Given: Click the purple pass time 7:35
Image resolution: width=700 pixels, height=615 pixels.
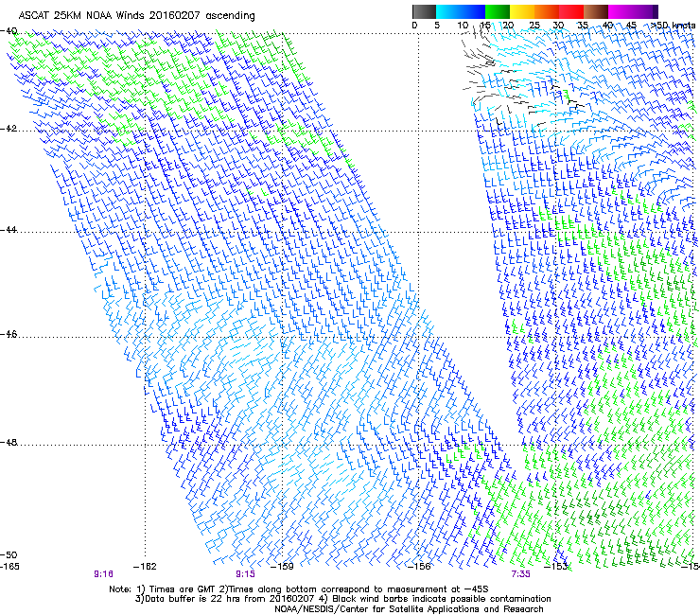Looking at the screenshot, I should point(521,574).
